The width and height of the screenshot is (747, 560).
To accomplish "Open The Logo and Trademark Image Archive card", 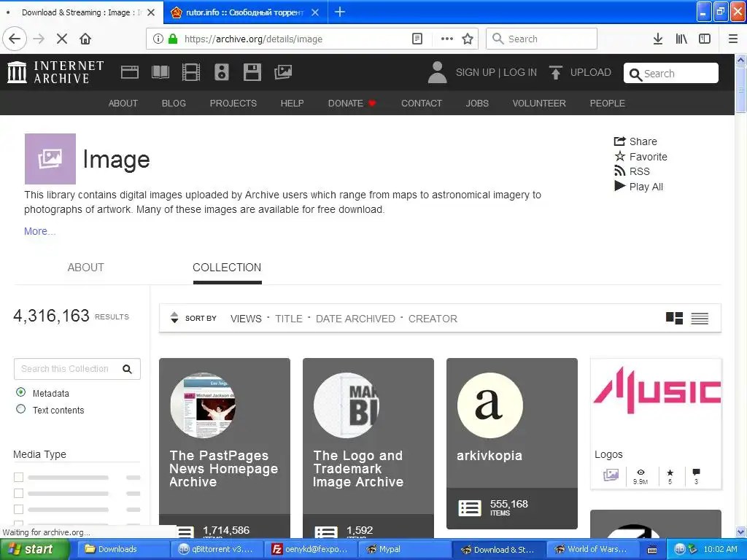I will (x=368, y=448).
